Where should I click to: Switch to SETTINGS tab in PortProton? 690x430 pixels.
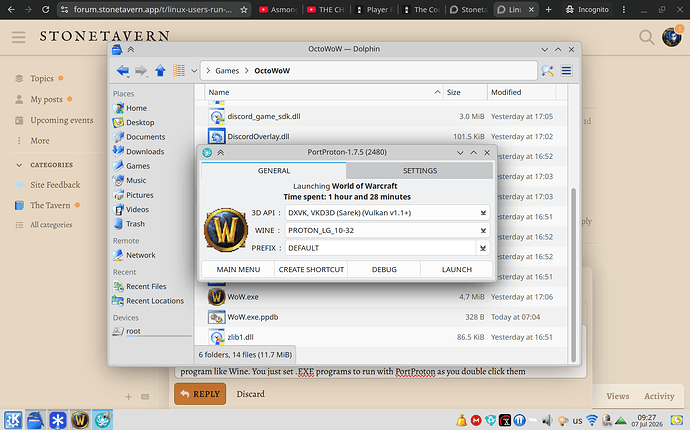coord(420,171)
